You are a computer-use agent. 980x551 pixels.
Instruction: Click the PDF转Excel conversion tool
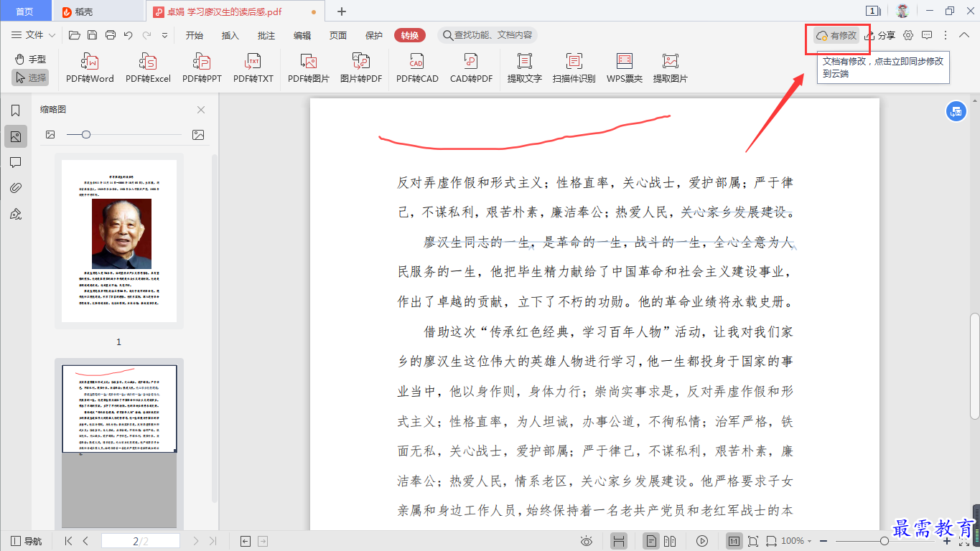tap(148, 69)
